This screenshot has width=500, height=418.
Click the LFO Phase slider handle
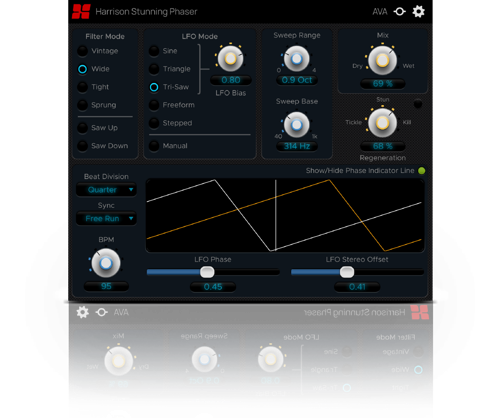click(207, 272)
